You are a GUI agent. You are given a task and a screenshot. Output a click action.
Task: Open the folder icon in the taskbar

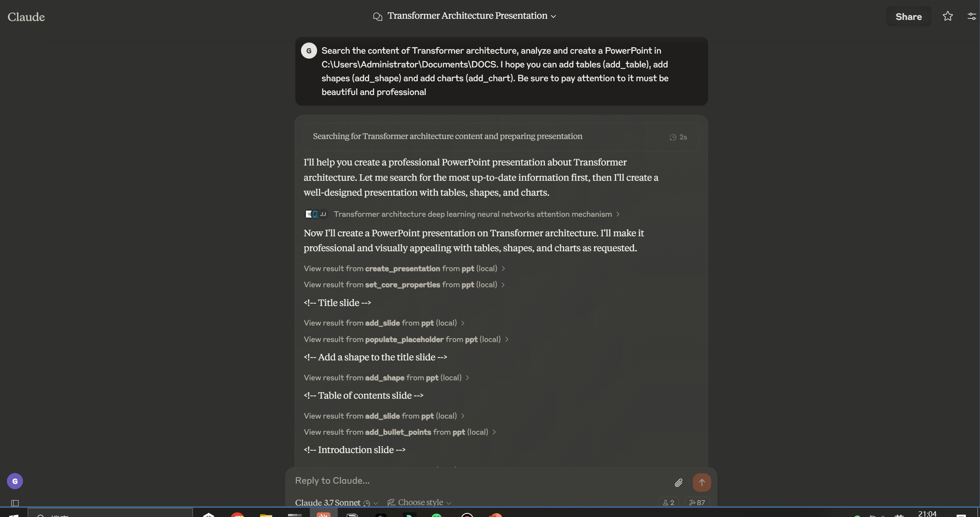click(x=267, y=515)
